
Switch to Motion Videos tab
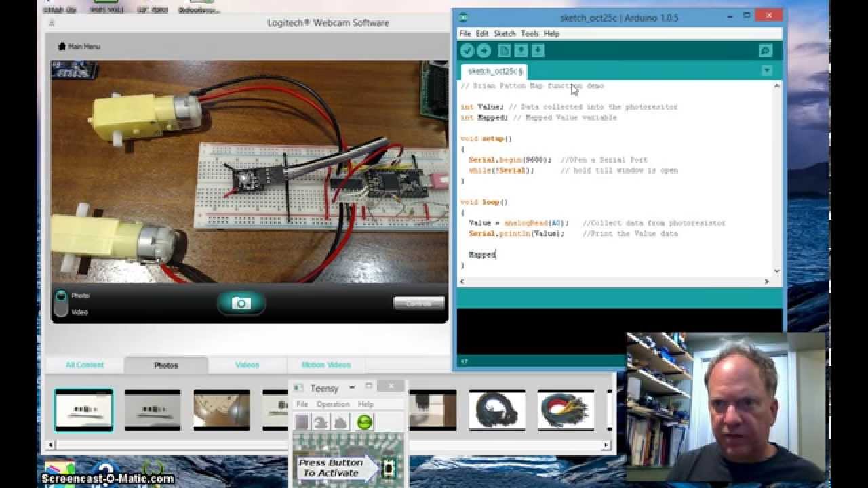(x=326, y=365)
